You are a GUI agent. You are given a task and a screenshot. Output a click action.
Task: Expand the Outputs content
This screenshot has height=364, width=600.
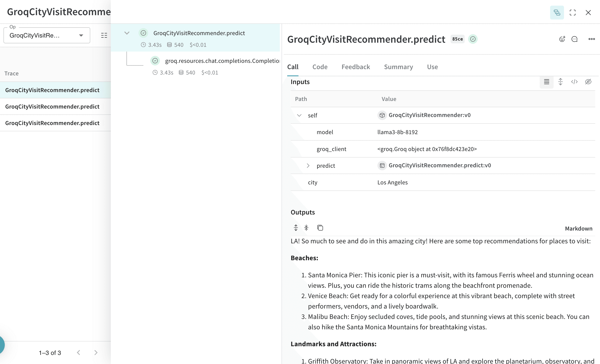(x=296, y=228)
